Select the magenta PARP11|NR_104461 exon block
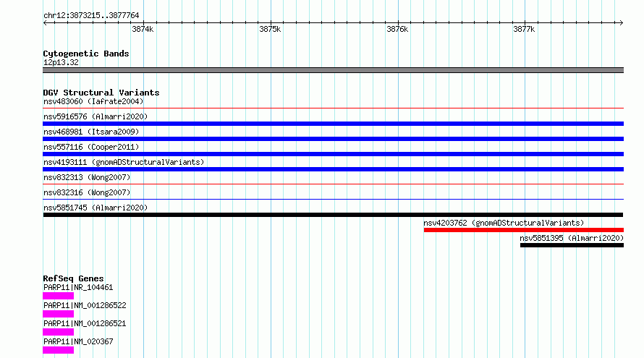The image size is (644, 358). click(59, 296)
